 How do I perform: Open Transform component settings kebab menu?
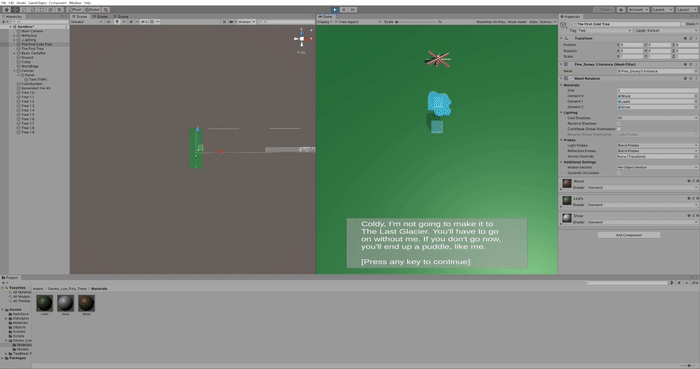pyautogui.click(x=696, y=38)
